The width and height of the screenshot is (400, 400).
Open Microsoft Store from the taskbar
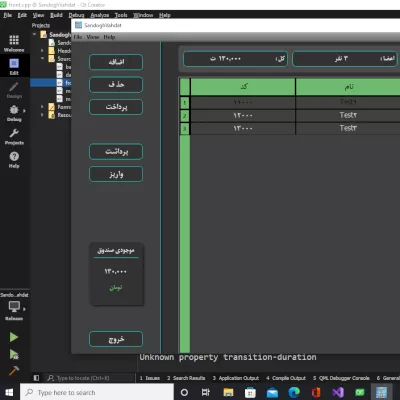[250, 392]
